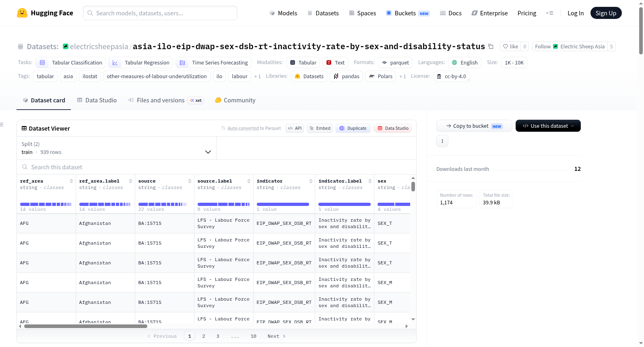The height and width of the screenshot is (347, 644).
Task: Click the Hugging Face logo
Action: [x=45, y=13]
